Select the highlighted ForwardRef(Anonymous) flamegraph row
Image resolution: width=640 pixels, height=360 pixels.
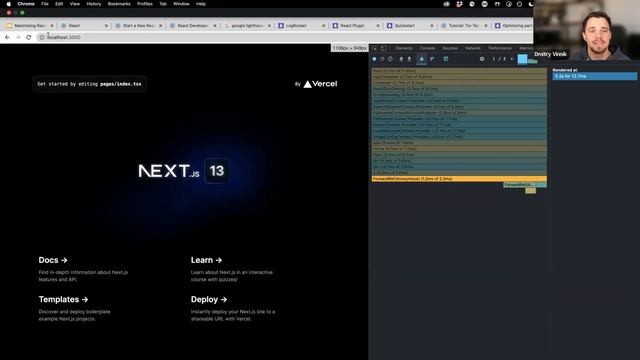459,179
